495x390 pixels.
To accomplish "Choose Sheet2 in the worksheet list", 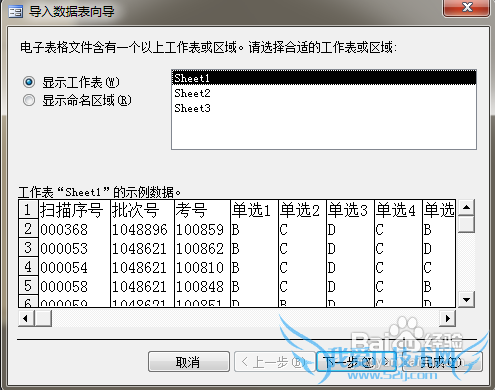I will click(324, 93).
